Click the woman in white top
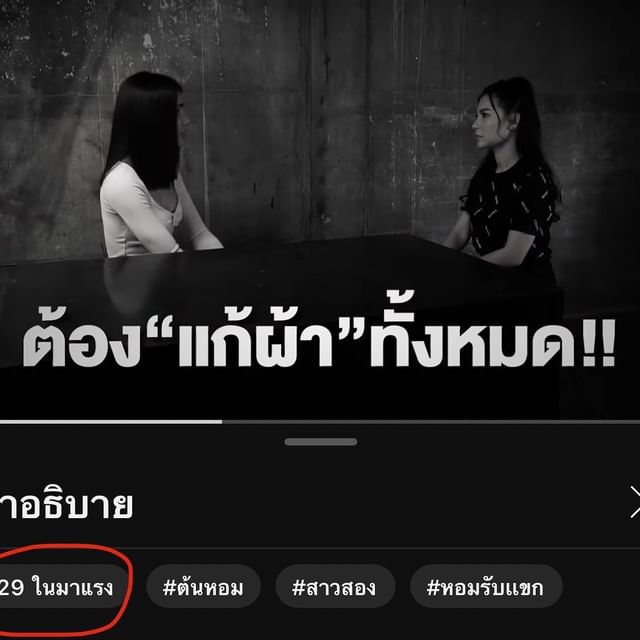Image resolution: width=640 pixels, height=640 pixels. (157, 165)
